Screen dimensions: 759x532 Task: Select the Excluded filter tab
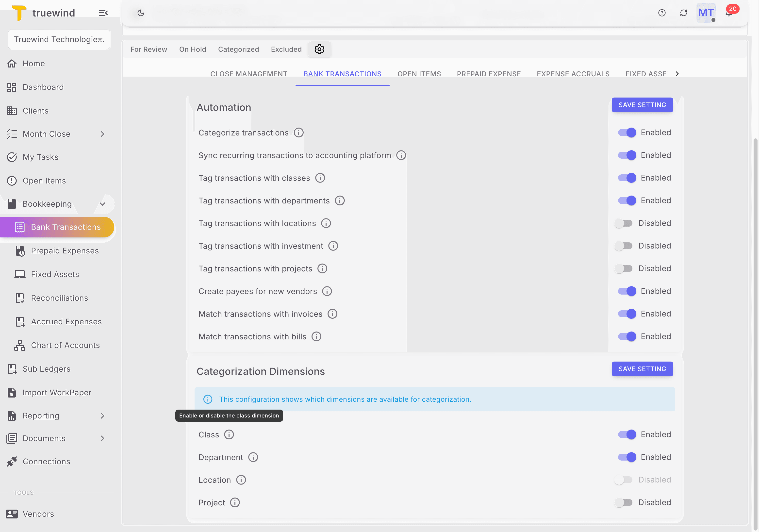(286, 49)
